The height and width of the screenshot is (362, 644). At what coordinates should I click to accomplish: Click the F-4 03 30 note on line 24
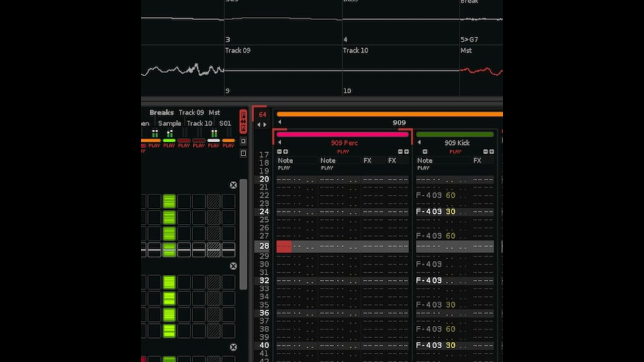pyautogui.click(x=435, y=212)
